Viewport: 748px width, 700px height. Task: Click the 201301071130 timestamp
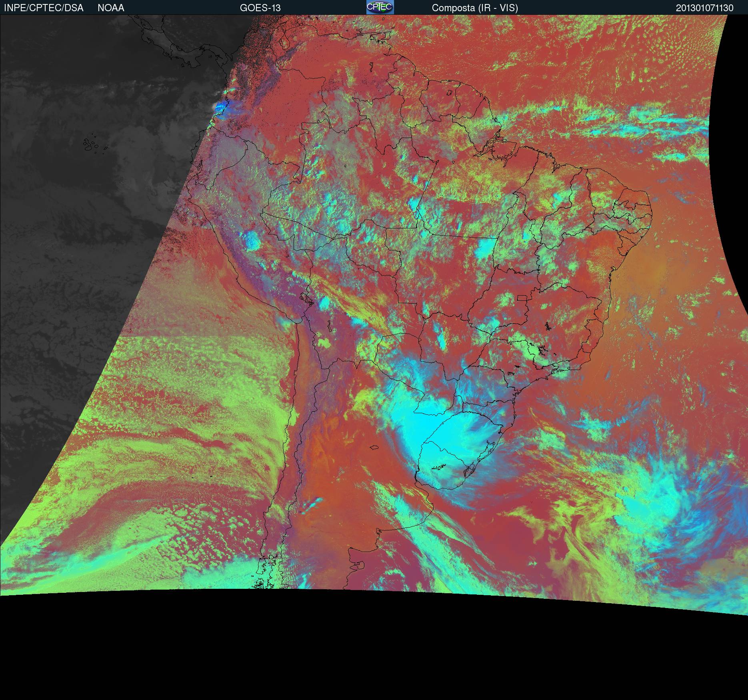pos(704,8)
